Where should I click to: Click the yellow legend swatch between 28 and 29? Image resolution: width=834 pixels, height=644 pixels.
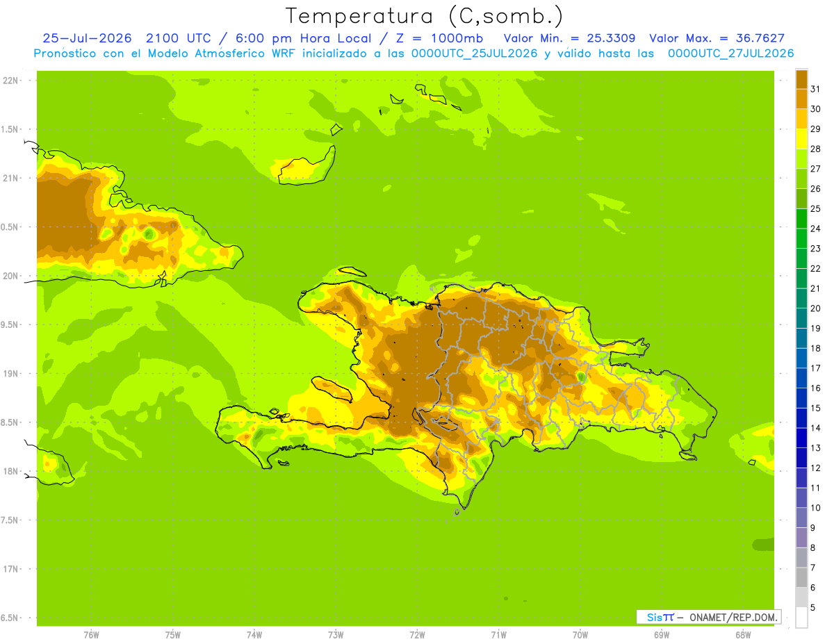click(x=801, y=139)
